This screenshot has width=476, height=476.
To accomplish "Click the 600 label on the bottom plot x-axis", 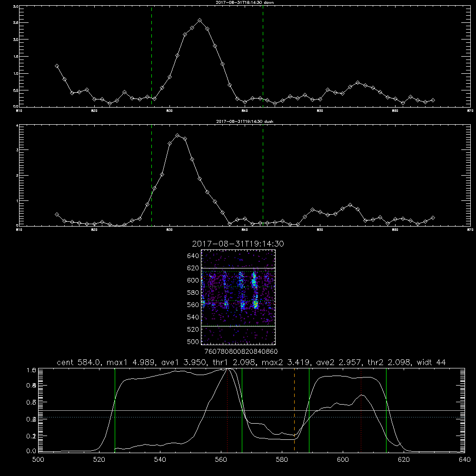I will pyautogui.click(x=343, y=460).
